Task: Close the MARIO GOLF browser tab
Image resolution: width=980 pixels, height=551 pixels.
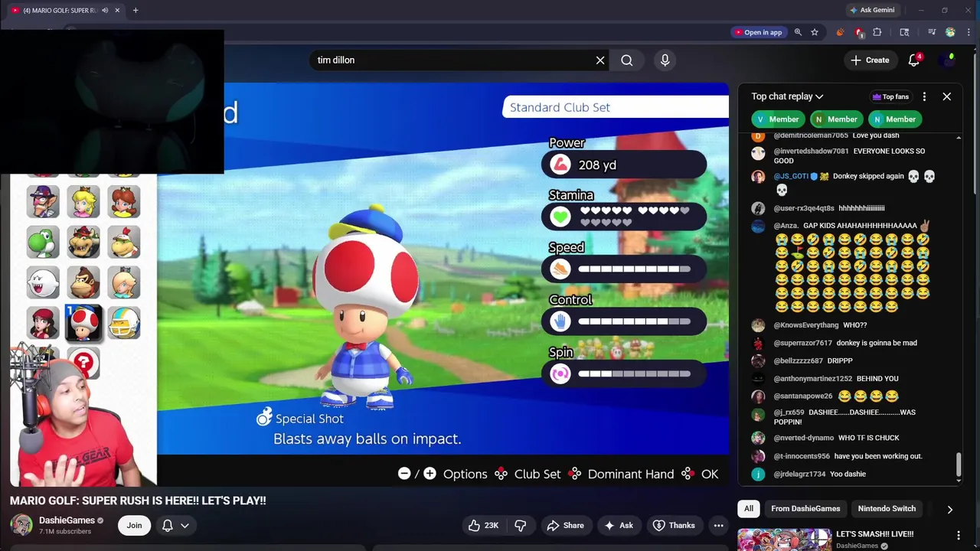Action: coord(117,10)
